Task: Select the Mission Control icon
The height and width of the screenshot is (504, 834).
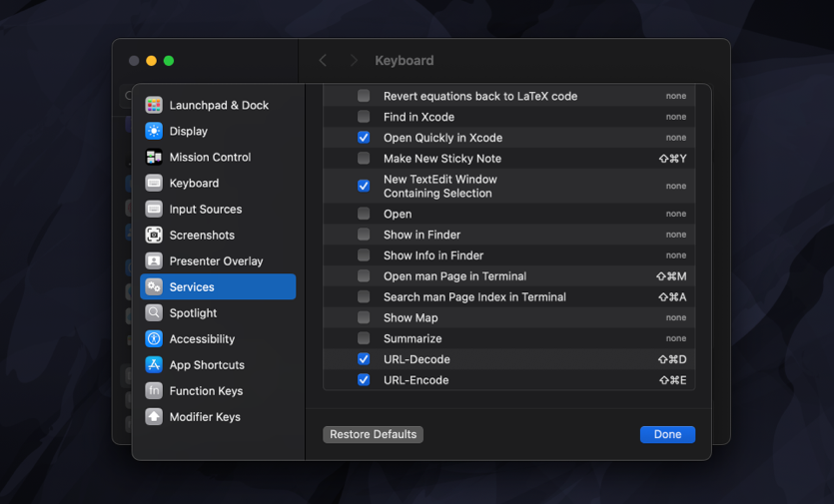Action: [x=154, y=157]
